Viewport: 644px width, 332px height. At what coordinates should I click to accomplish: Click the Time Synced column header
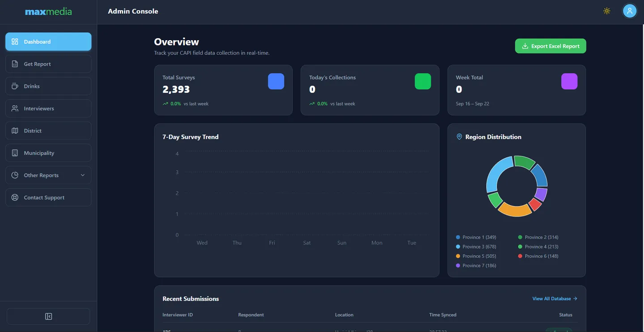click(x=443, y=315)
